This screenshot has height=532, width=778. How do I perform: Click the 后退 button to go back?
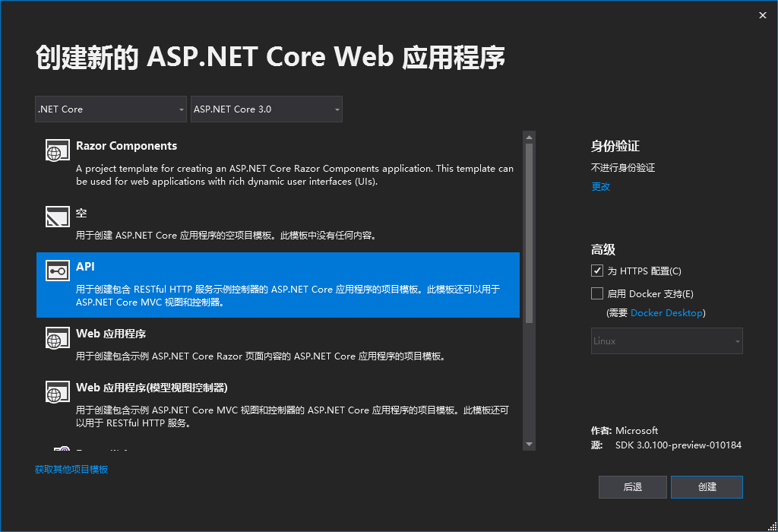point(632,486)
